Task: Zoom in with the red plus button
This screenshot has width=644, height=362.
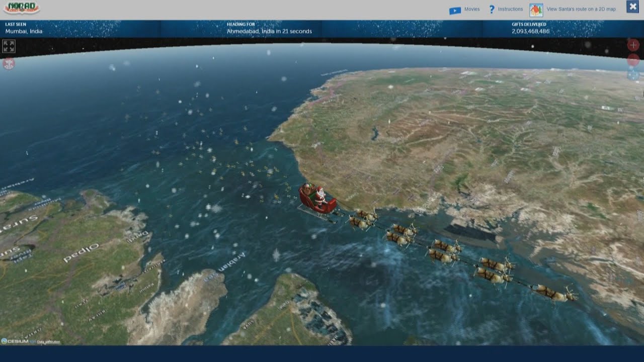Action: [x=633, y=45]
